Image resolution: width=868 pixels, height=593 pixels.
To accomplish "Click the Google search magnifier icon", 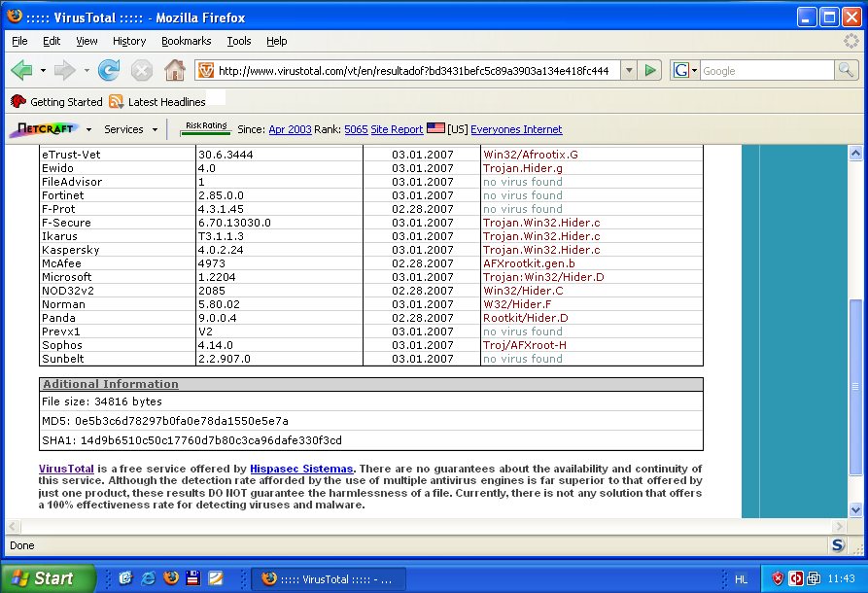I will (x=846, y=70).
